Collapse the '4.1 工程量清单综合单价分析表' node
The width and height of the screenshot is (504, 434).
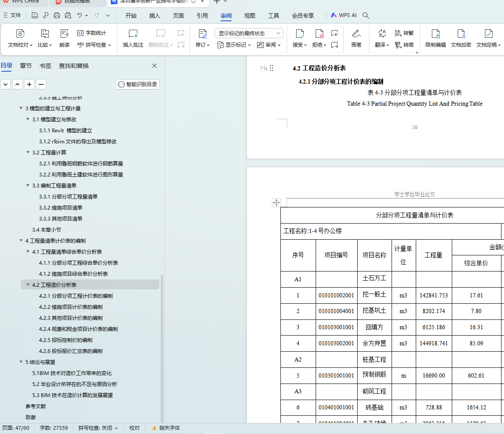(x=28, y=252)
